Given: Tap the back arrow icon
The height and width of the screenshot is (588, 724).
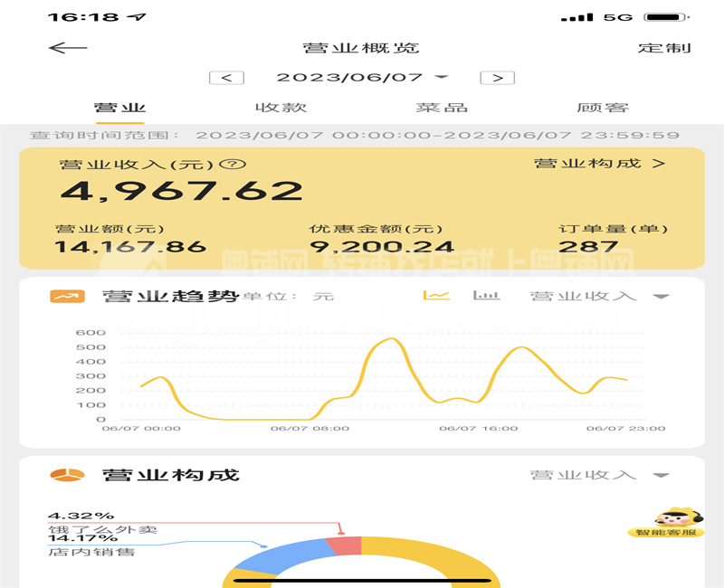Looking at the screenshot, I should click(x=68, y=48).
